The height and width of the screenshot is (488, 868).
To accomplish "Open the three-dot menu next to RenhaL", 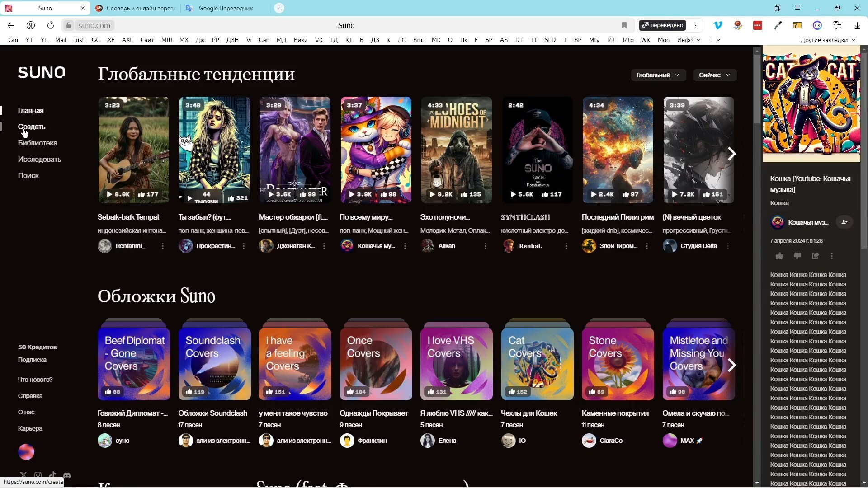I will 566,246.
